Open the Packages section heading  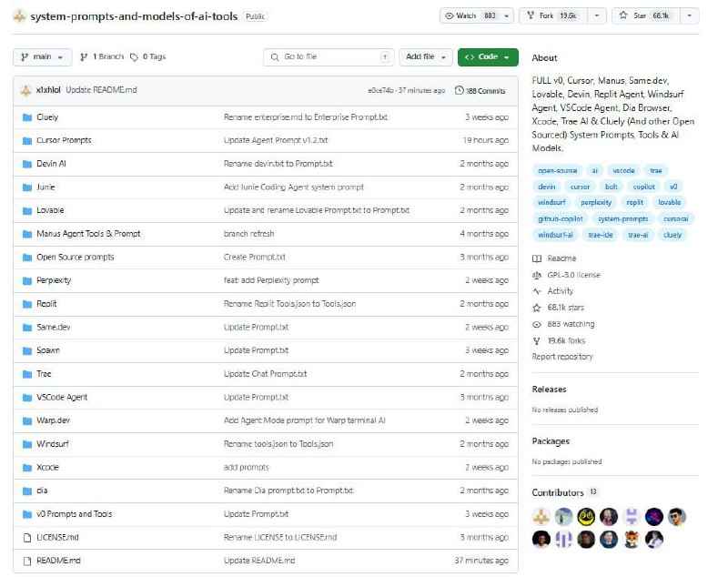551,441
